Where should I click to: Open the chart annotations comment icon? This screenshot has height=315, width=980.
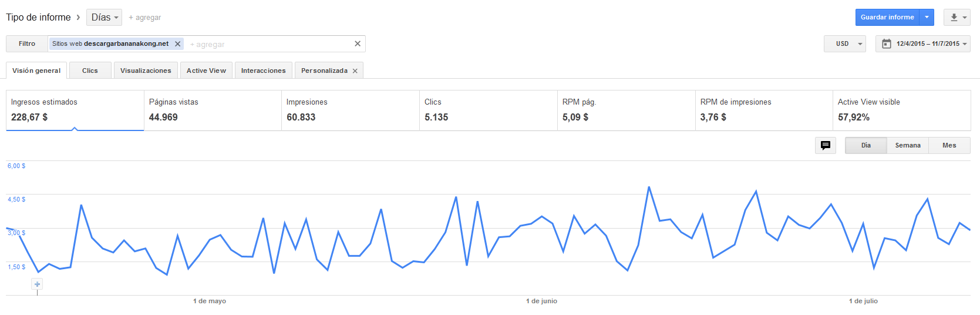tap(825, 145)
